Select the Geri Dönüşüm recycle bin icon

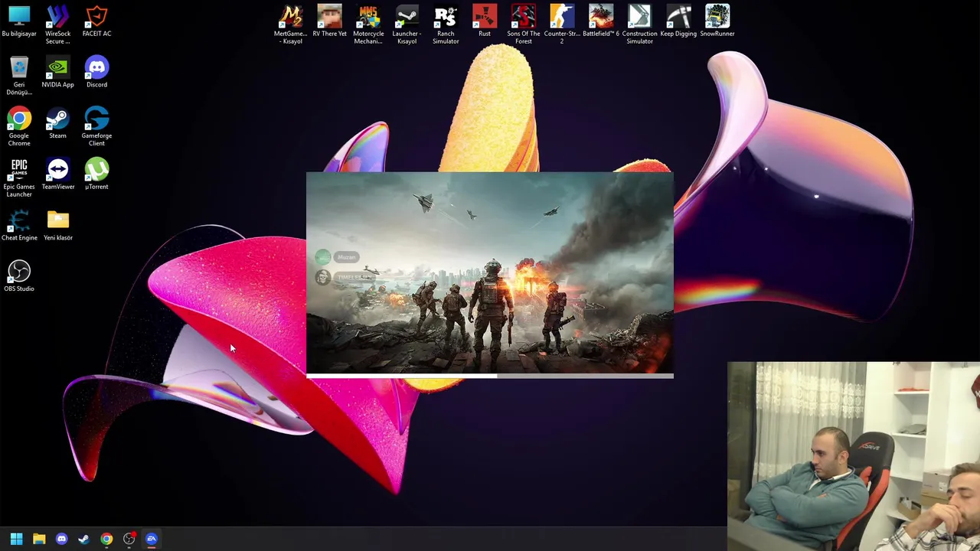[19, 76]
